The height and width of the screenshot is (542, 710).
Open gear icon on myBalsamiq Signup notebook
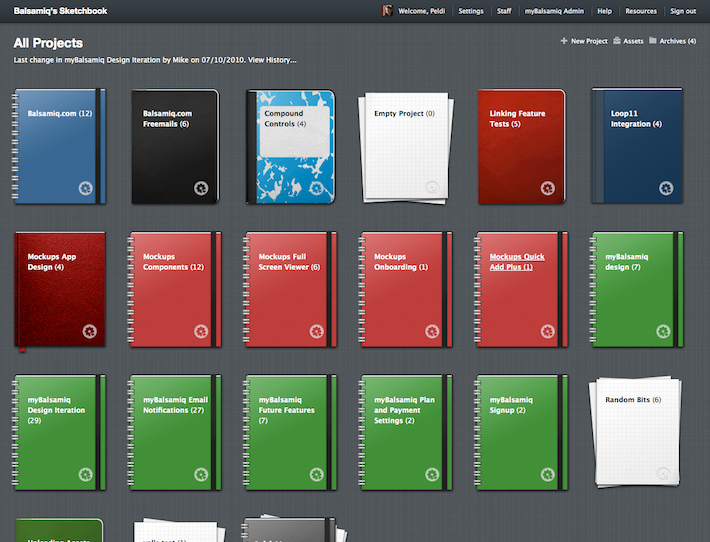tap(547, 475)
